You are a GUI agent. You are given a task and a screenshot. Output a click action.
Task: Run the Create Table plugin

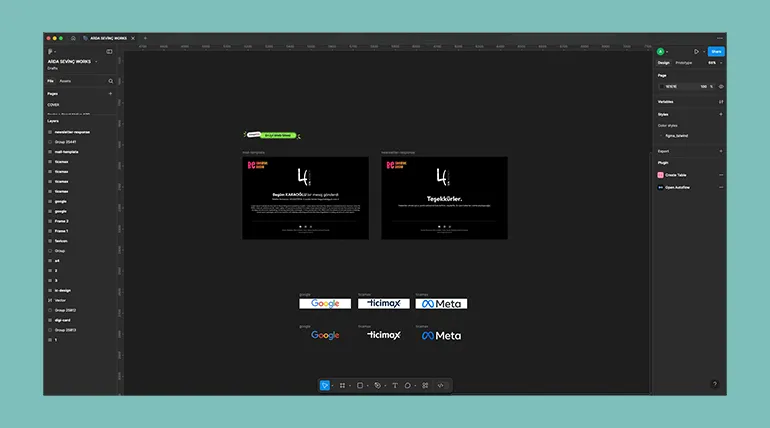(675, 174)
